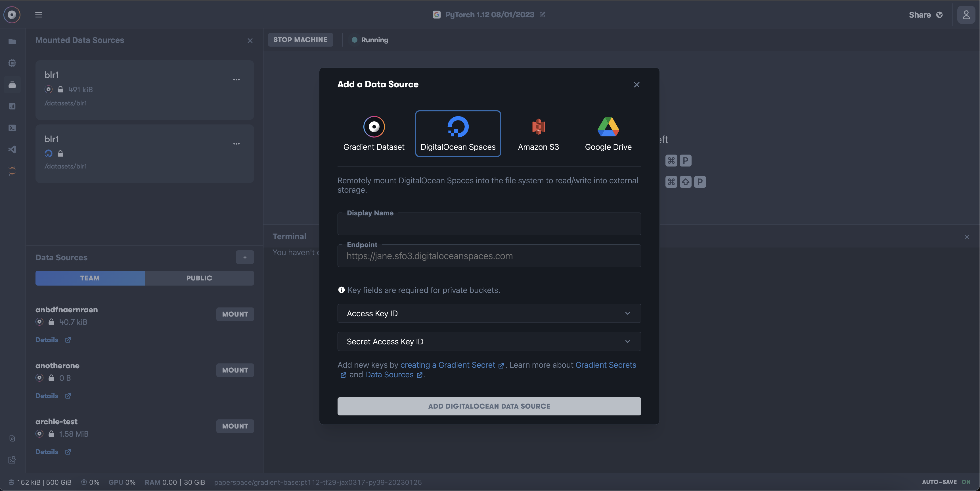
Task: Open options for second blr1 data source
Action: [236, 143]
